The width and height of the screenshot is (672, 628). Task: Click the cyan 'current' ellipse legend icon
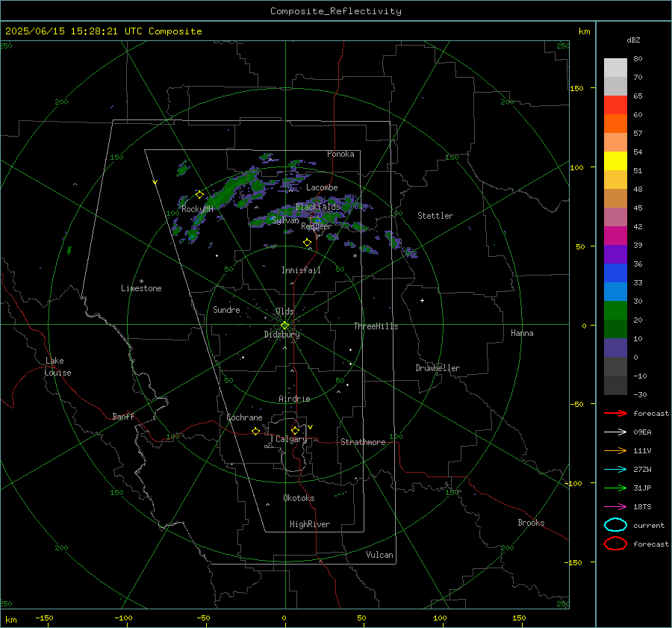(x=615, y=525)
